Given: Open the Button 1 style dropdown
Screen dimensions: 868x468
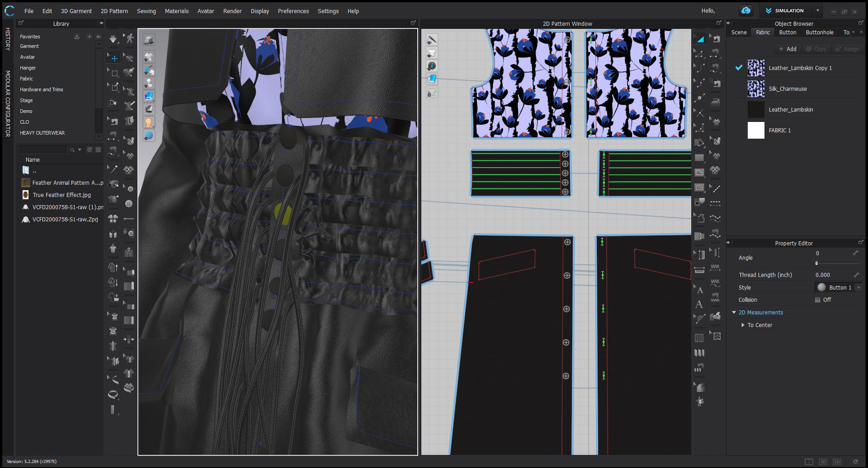Looking at the screenshot, I should 858,287.
